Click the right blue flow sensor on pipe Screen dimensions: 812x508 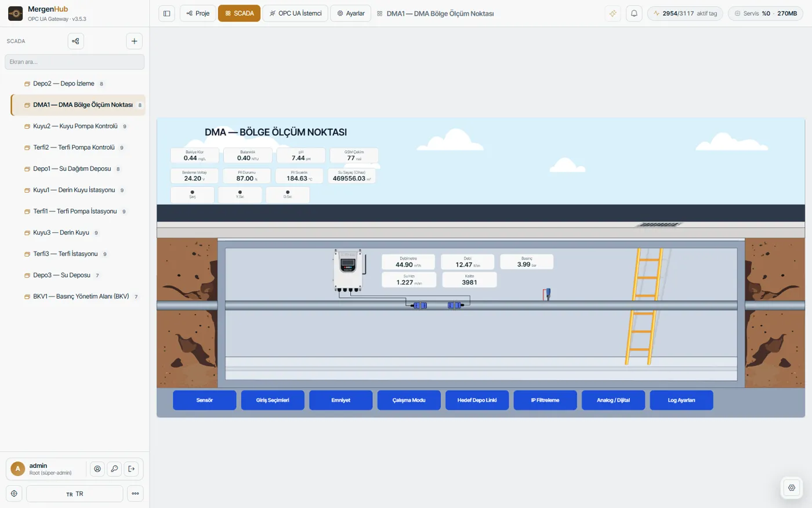[x=455, y=305]
